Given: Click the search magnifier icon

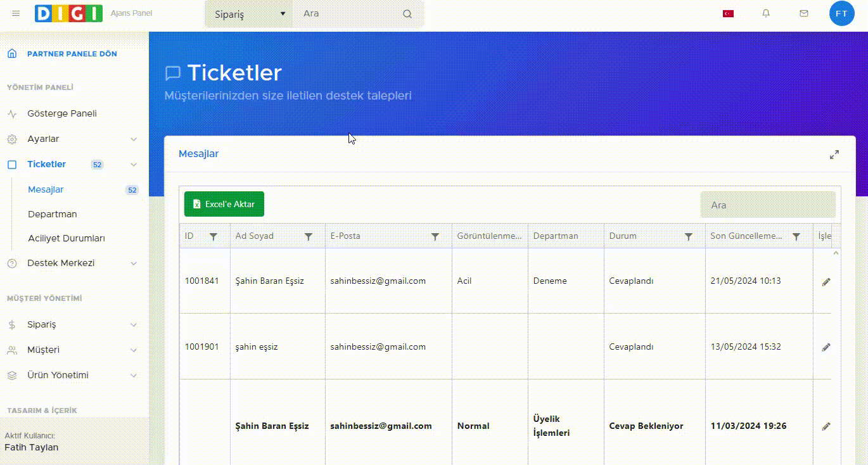Looking at the screenshot, I should coord(407,14).
